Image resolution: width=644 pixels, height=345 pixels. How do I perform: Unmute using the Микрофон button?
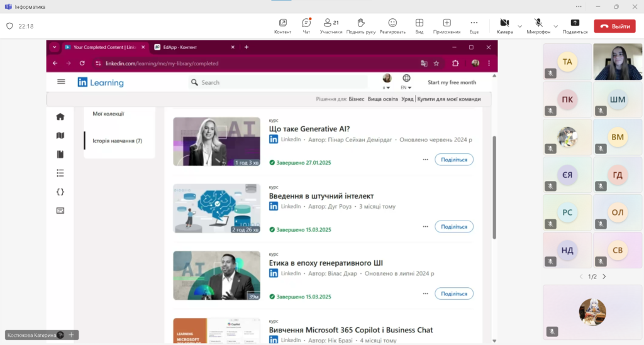(538, 26)
